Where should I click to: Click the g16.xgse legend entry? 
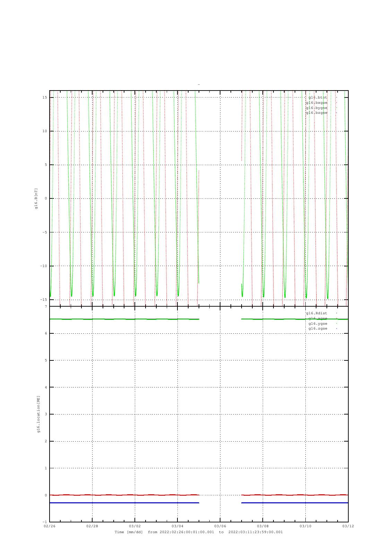(318, 318)
